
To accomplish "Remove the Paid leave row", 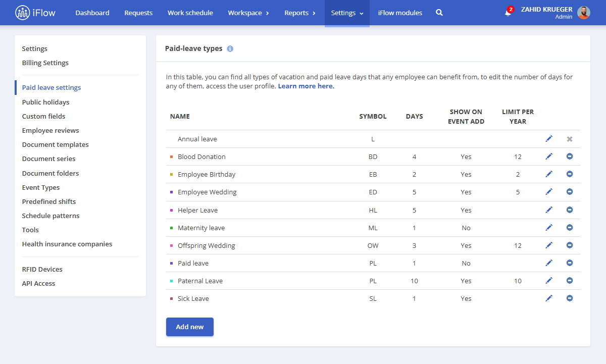I will tap(570, 263).
